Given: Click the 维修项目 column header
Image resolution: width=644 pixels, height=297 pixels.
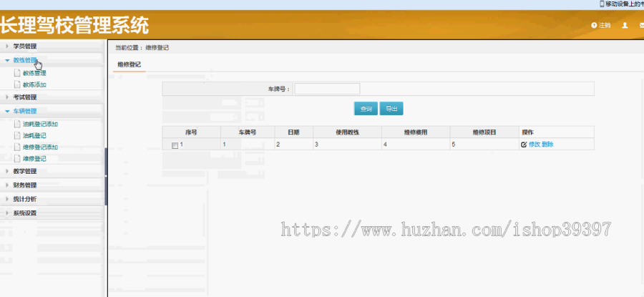Looking at the screenshot, I should [x=484, y=132].
